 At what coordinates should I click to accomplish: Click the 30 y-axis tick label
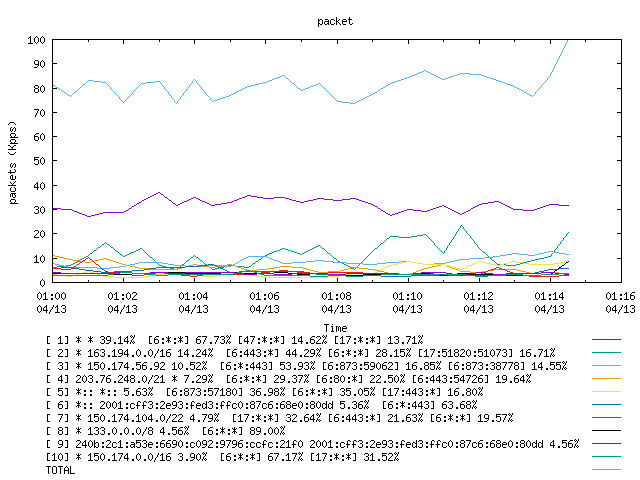tap(39, 210)
